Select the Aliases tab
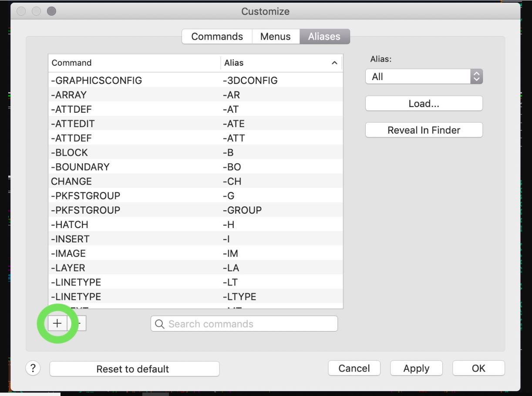 [x=324, y=37]
